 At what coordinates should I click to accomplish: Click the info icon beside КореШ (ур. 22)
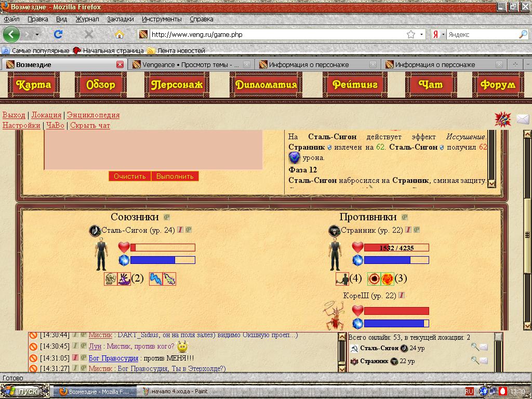click(x=402, y=296)
